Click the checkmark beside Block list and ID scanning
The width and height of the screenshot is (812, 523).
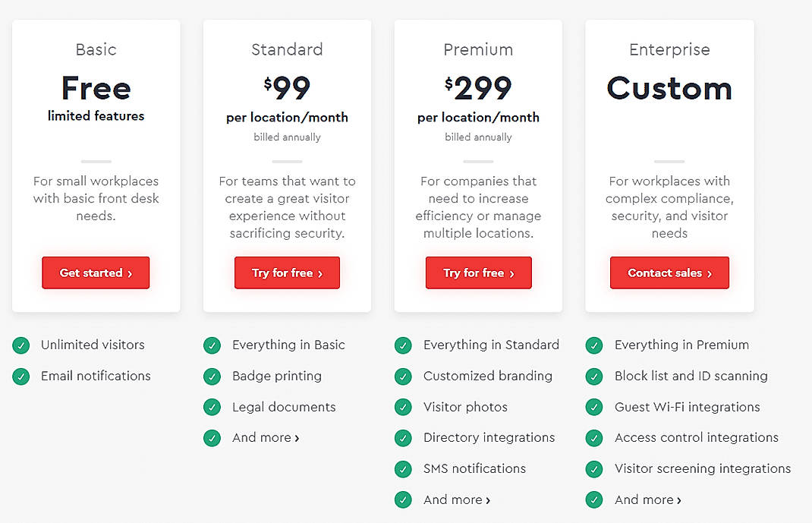(x=594, y=376)
